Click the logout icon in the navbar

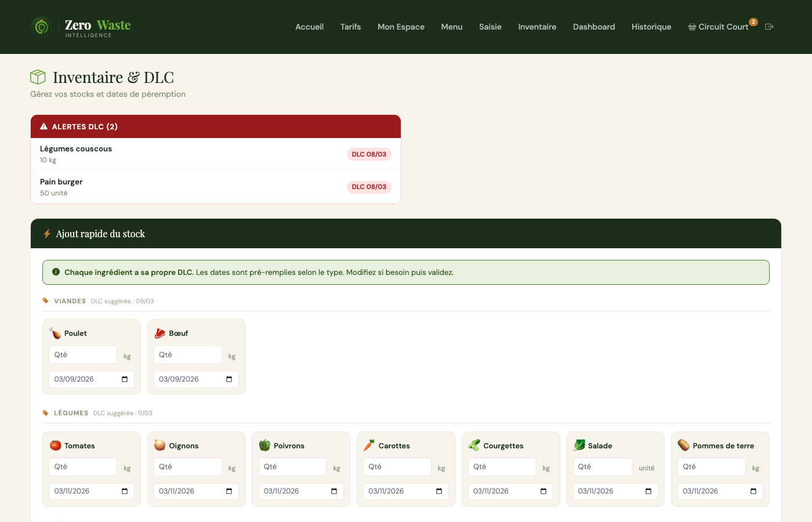pos(769,27)
